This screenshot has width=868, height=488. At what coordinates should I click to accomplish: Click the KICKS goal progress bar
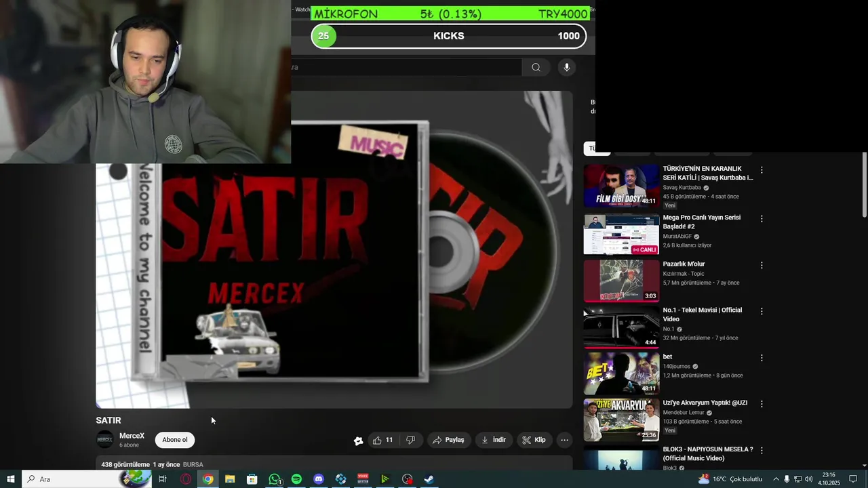tap(449, 36)
